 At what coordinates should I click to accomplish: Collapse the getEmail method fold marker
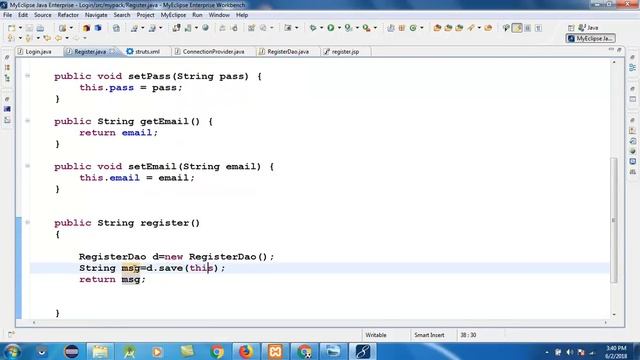27,120
